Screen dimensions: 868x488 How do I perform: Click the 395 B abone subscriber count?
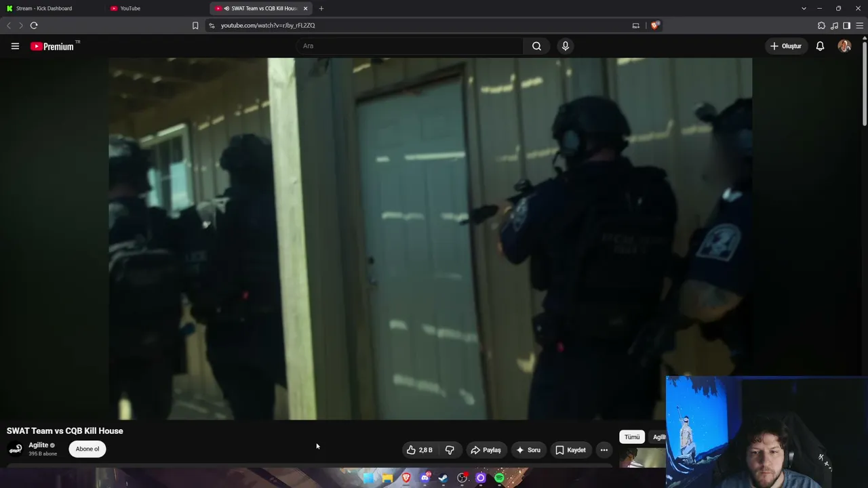[43, 454]
